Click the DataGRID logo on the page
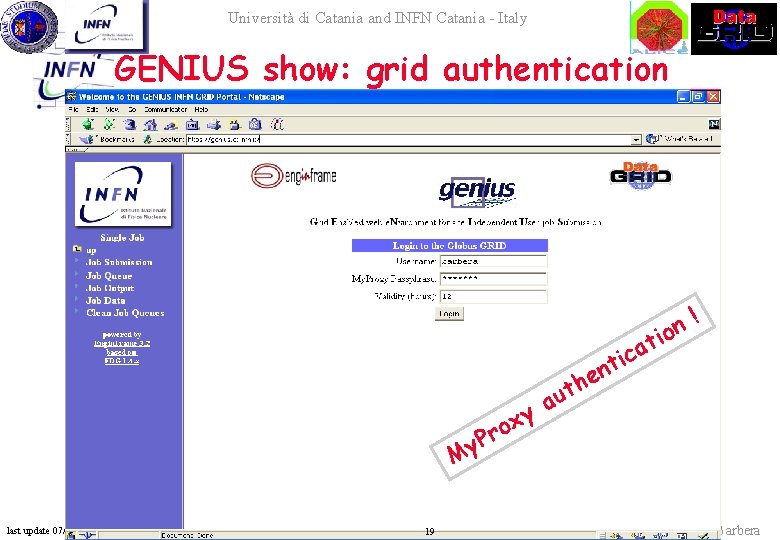The height and width of the screenshot is (540, 780). [x=641, y=176]
